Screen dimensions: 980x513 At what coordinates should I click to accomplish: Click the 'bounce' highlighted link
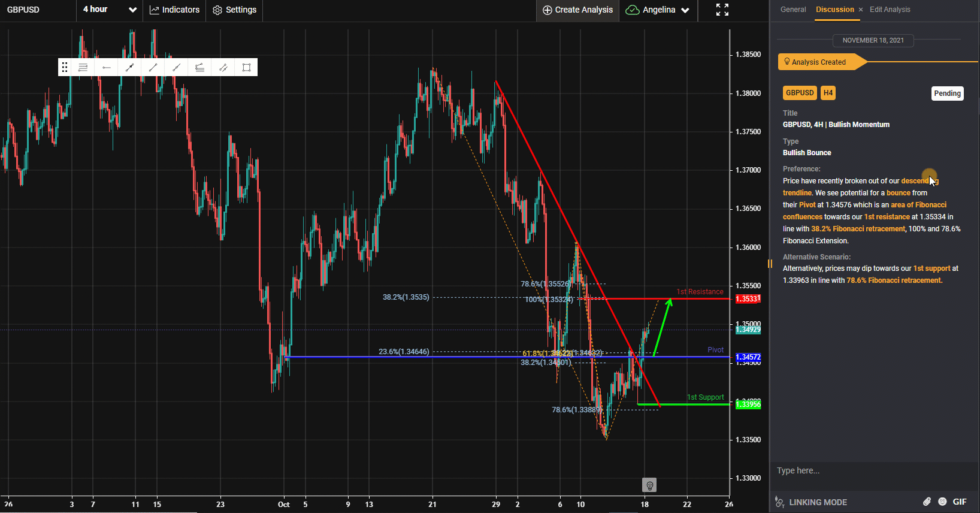(898, 193)
